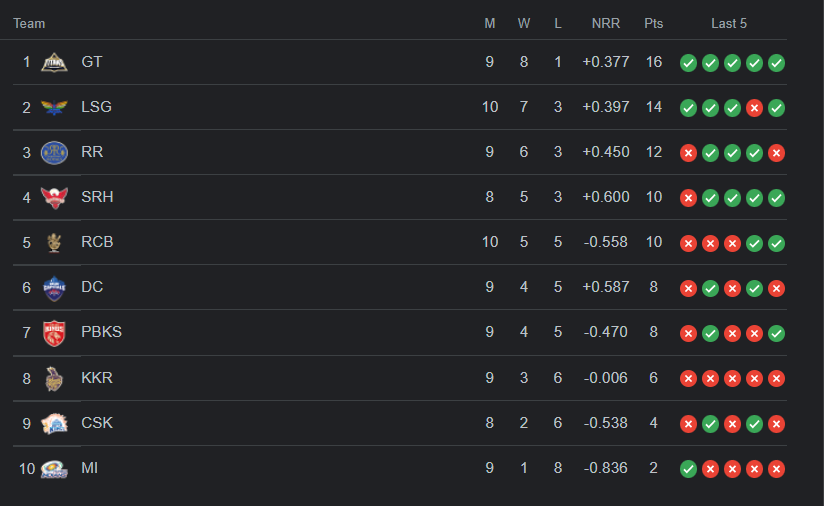Click the Chennai Super Kings (CSK) logo
Viewport: 824px width, 506px height.
(x=53, y=423)
